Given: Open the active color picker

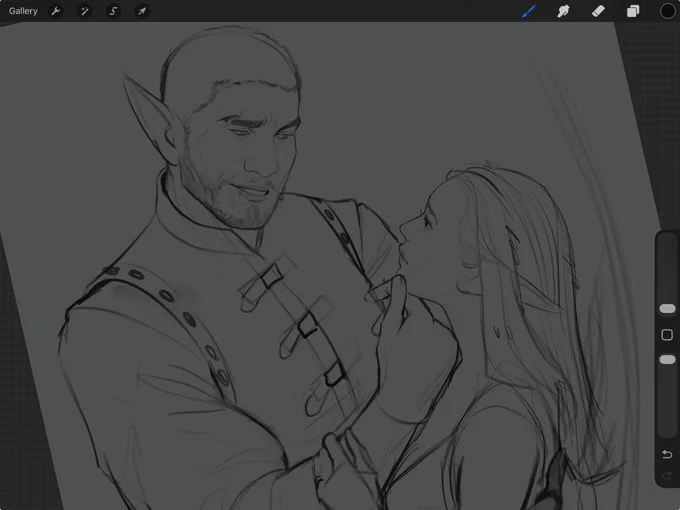Looking at the screenshot, I should pyautogui.click(x=667, y=11).
